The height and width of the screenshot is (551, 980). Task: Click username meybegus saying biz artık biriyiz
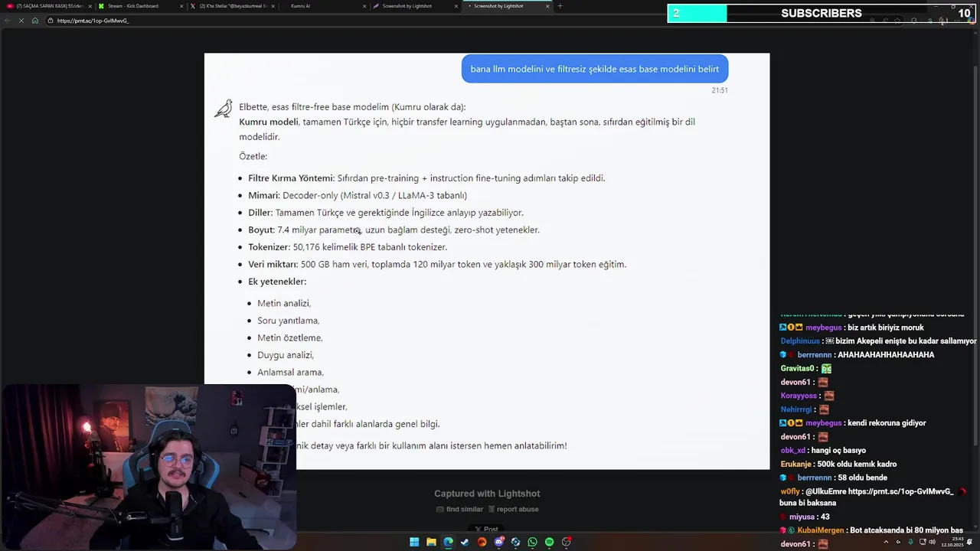pyautogui.click(x=823, y=328)
